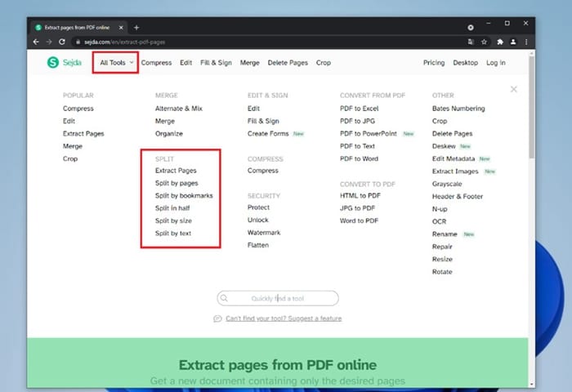
Task: Open Chrome three-dot menu
Action: coord(526,42)
